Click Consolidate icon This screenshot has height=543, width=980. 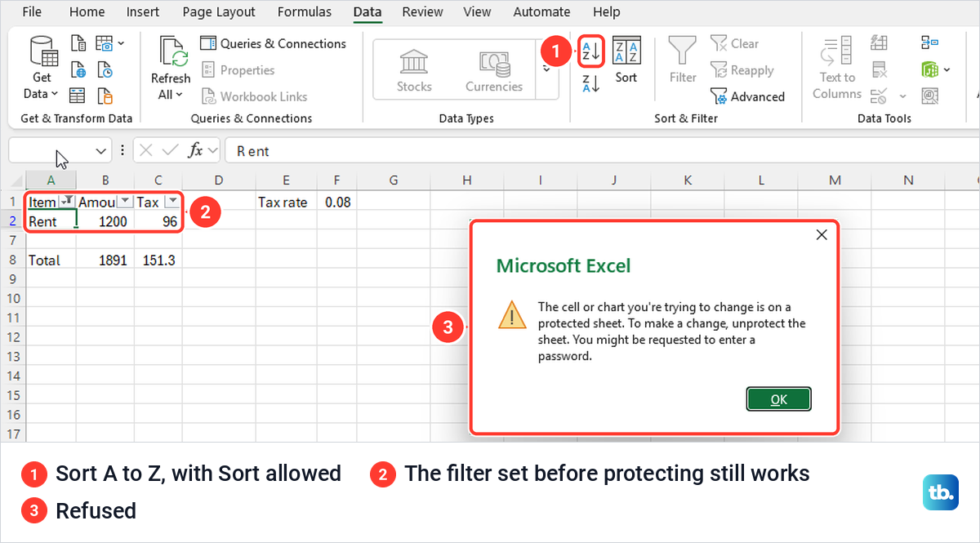pyautogui.click(x=930, y=42)
